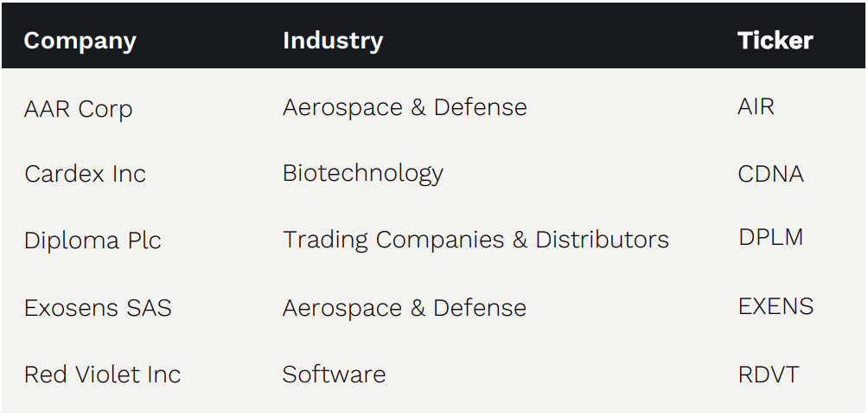Viewport: 868px width, 417px height.
Task: Select the DPLM ticker symbol
Action: coord(770,237)
